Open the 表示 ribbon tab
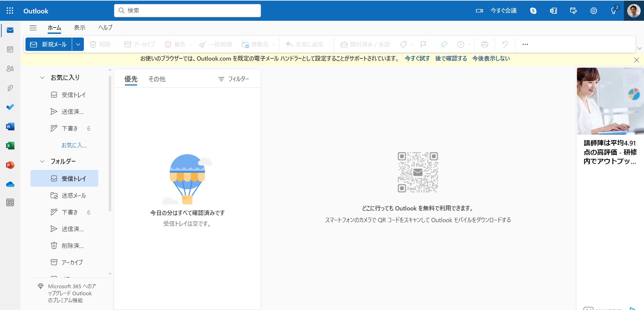Viewport: 644px width, 310px height. coord(79,28)
